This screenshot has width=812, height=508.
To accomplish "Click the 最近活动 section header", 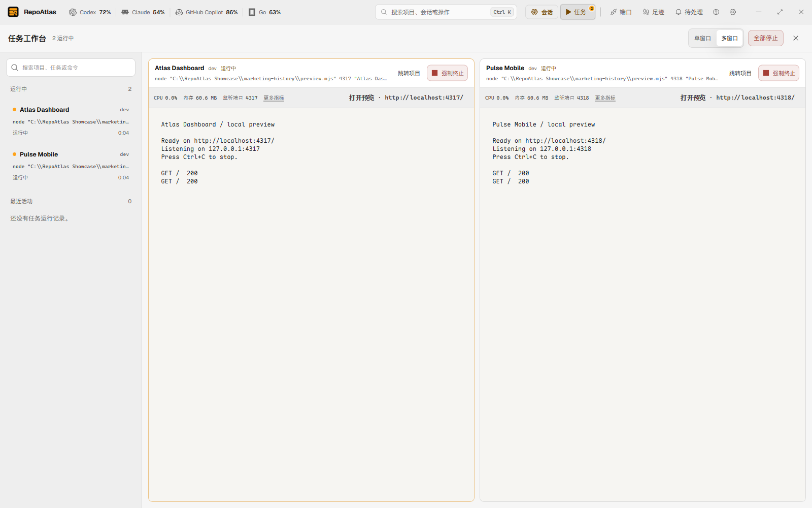I will [71, 201].
